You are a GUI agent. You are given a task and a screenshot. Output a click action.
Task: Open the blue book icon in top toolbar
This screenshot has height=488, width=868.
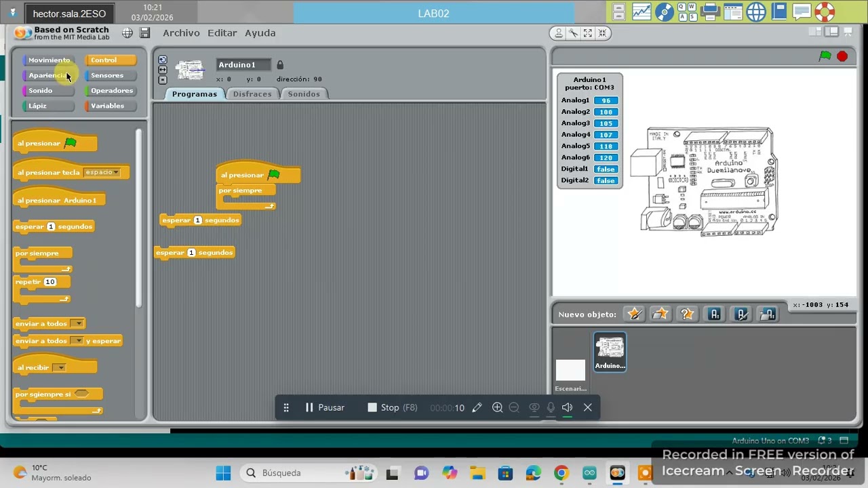tap(779, 12)
